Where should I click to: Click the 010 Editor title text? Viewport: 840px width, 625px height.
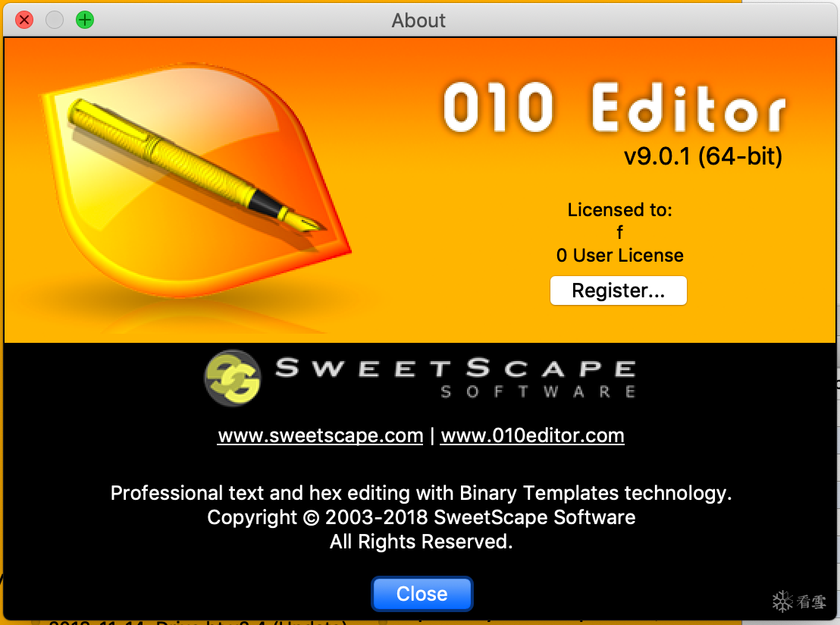(615, 107)
